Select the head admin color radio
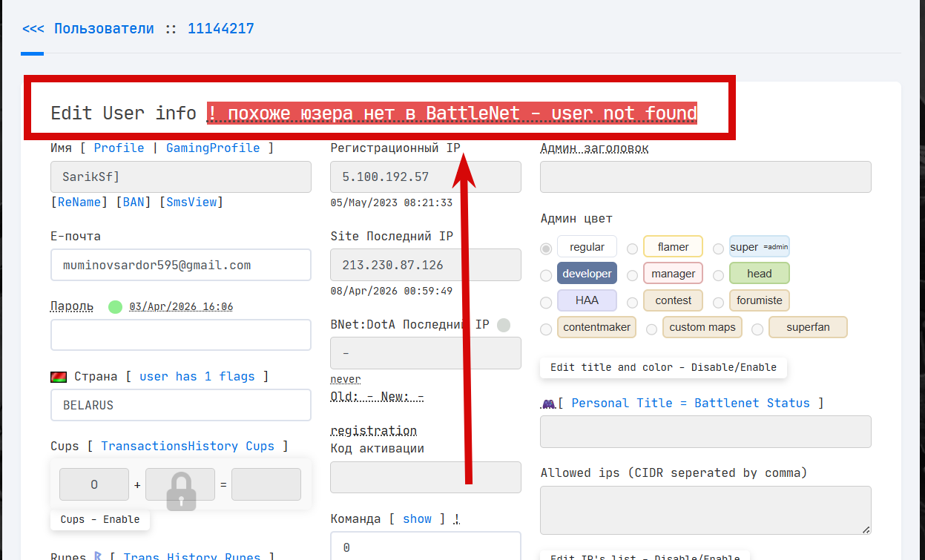925x560 pixels. click(x=719, y=275)
